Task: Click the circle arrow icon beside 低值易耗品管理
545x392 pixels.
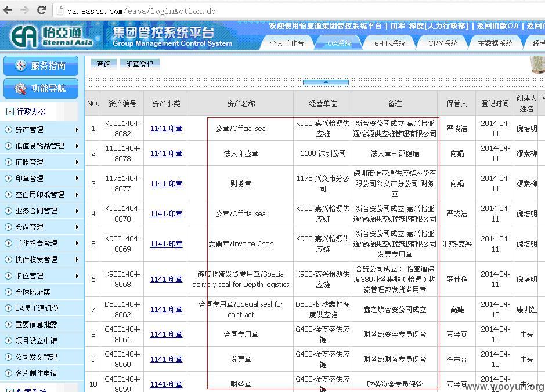Action: 8,146
